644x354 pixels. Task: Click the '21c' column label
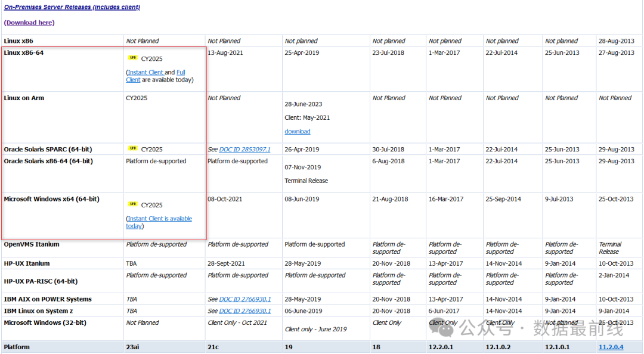pos(213,347)
